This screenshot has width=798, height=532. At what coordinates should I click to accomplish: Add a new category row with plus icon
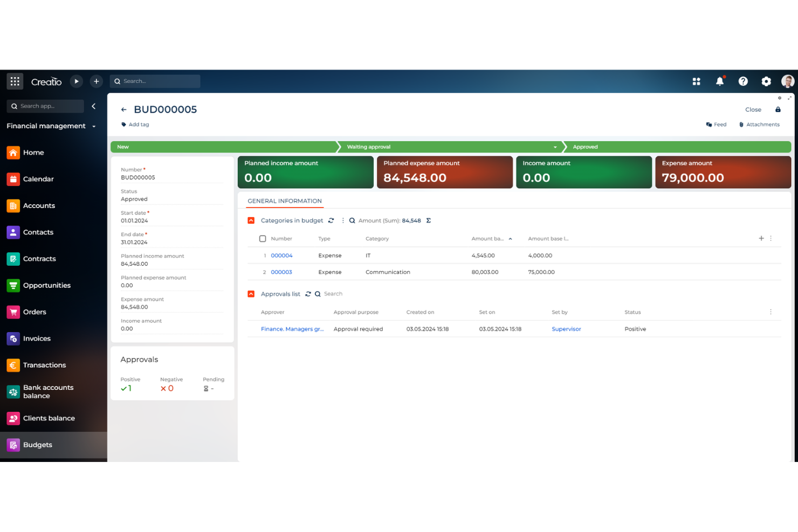[x=761, y=238]
